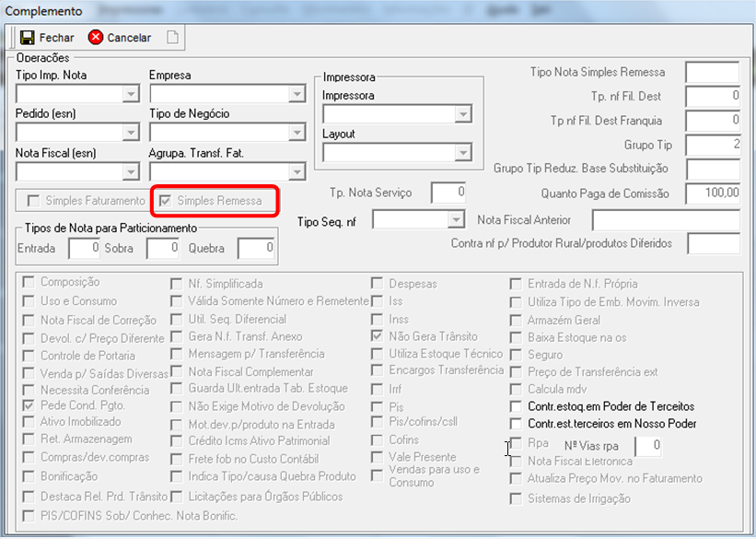Click Tipos de Nota para Particionamento label

(x=110, y=228)
